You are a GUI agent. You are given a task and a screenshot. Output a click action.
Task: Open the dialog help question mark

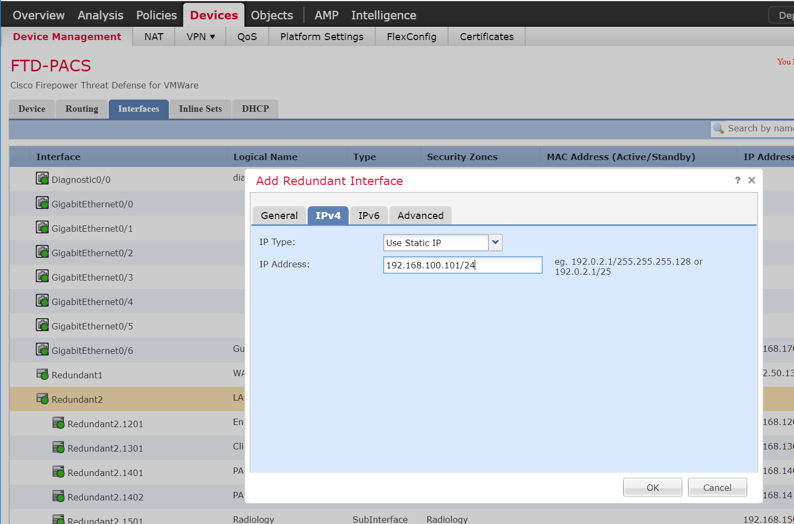click(737, 180)
